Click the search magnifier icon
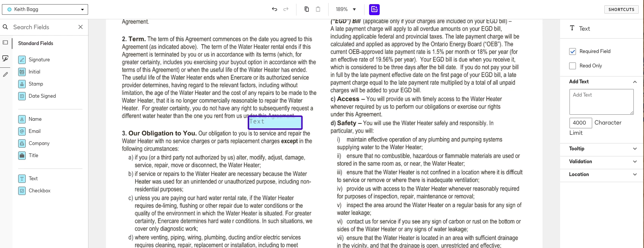 tap(5, 27)
